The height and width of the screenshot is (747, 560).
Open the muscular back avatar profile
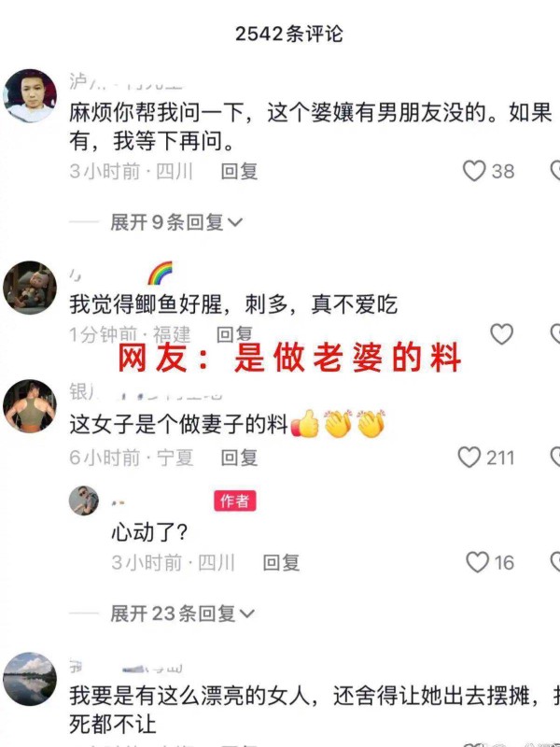[30, 406]
